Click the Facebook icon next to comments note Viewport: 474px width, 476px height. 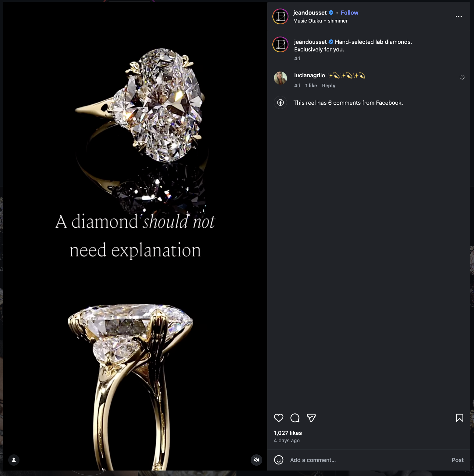pyautogui.click(x=280, y=103)
